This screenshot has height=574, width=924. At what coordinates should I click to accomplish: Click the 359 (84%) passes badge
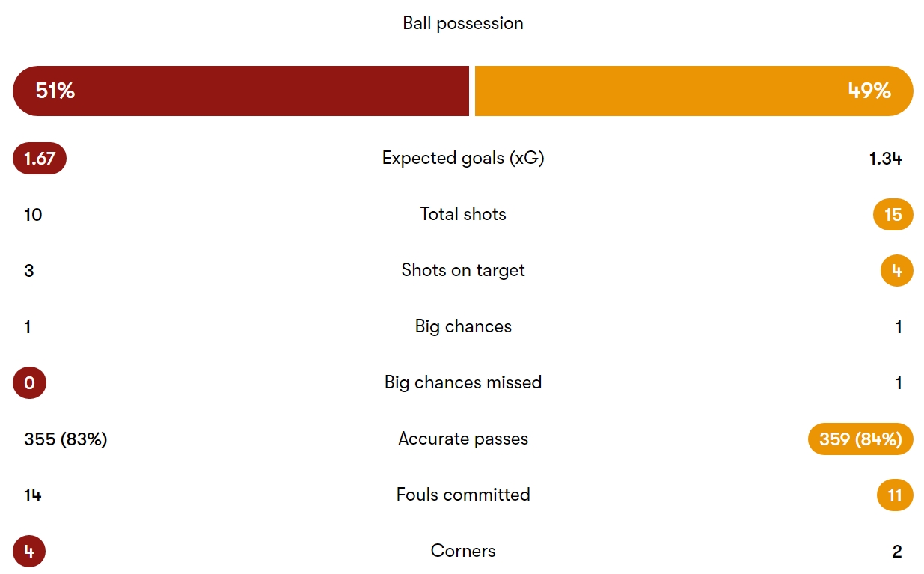click(860, 439)
